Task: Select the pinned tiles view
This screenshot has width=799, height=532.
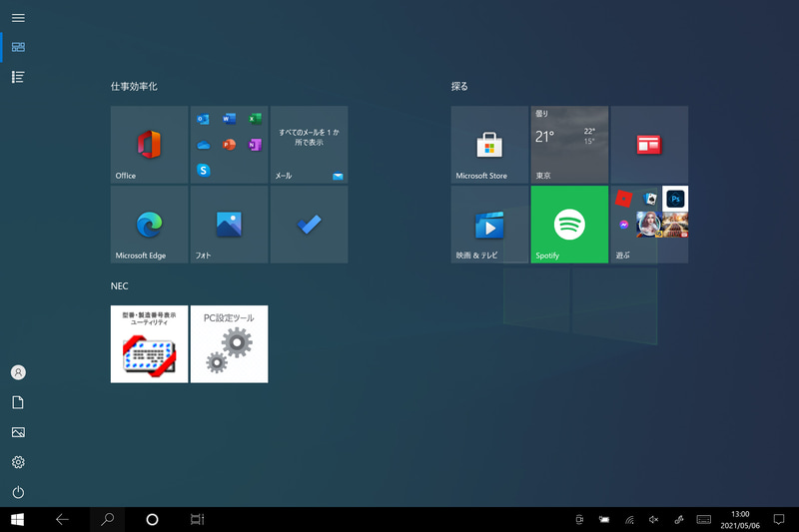Action: click(18, 47)
